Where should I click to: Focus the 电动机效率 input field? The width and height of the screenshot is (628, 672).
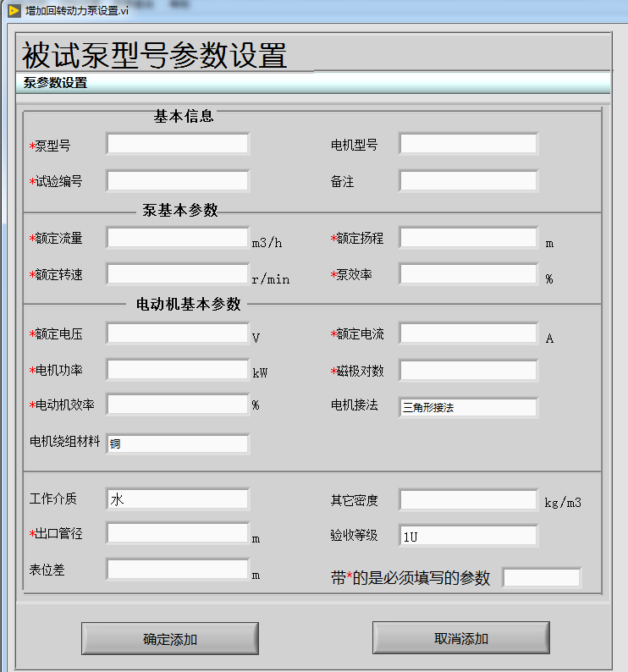tap(178, 405)
